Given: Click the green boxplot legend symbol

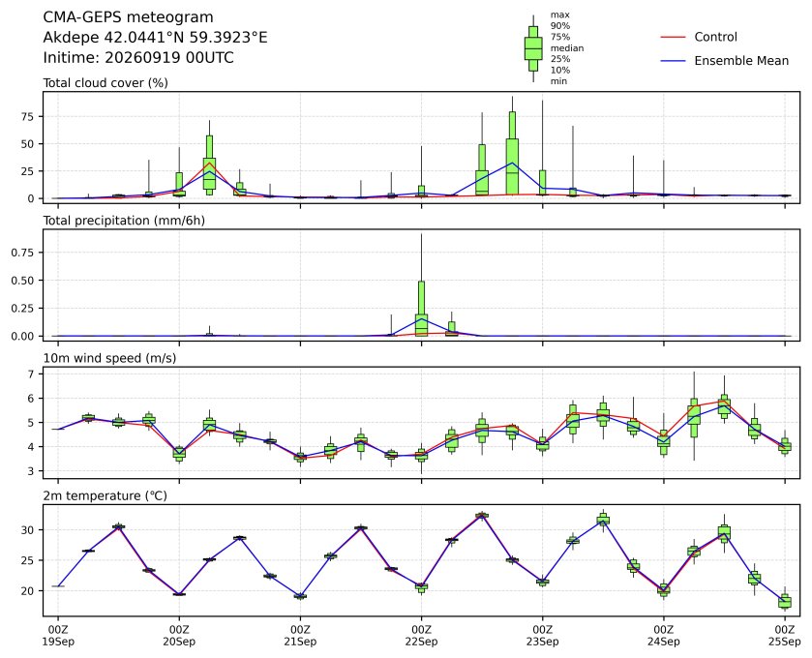Looking at the screenshot, I should (x=533, y=48).
